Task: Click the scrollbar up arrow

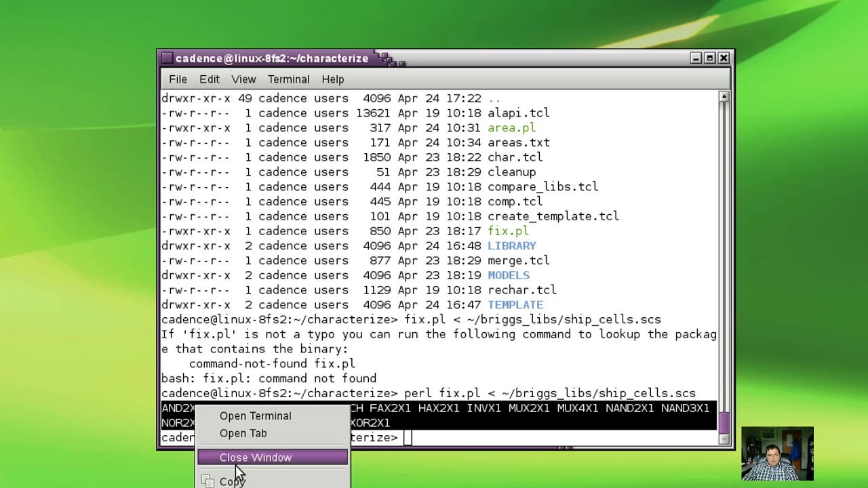Action: (724, 97)
